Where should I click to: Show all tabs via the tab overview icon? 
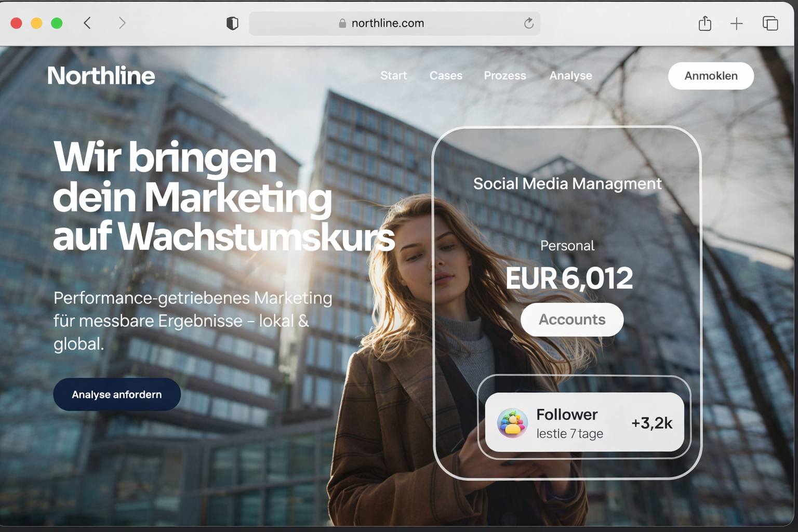click(x=769, y=23)
